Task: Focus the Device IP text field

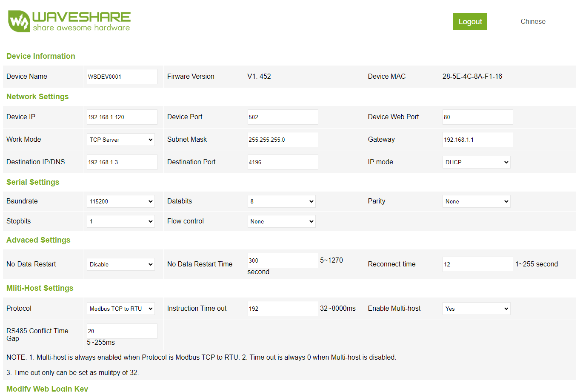Action: [x=122, y=117]
